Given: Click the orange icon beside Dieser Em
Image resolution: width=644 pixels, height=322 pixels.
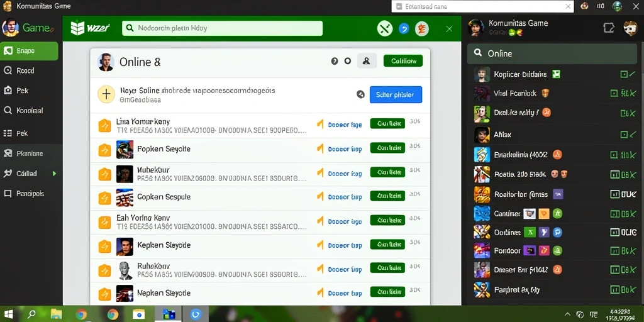Looking at the screenshot, I should point(558,269).
